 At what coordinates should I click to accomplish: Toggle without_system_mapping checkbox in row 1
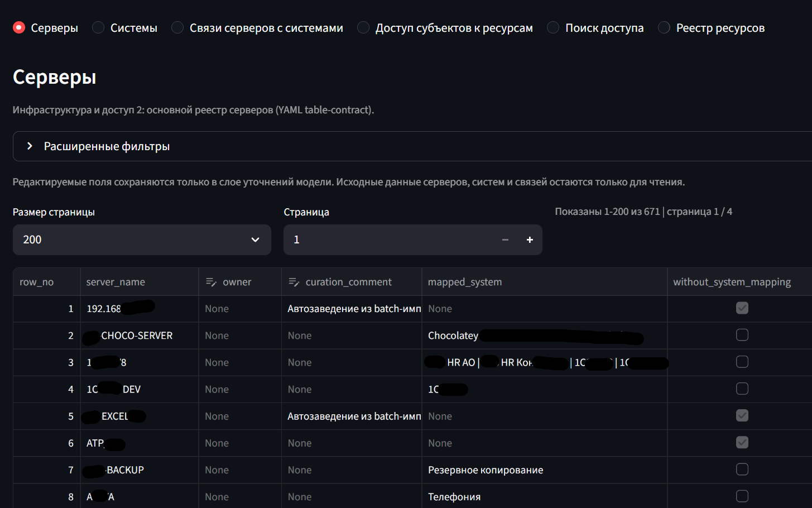pyautogui.click(x=742, y=308)
